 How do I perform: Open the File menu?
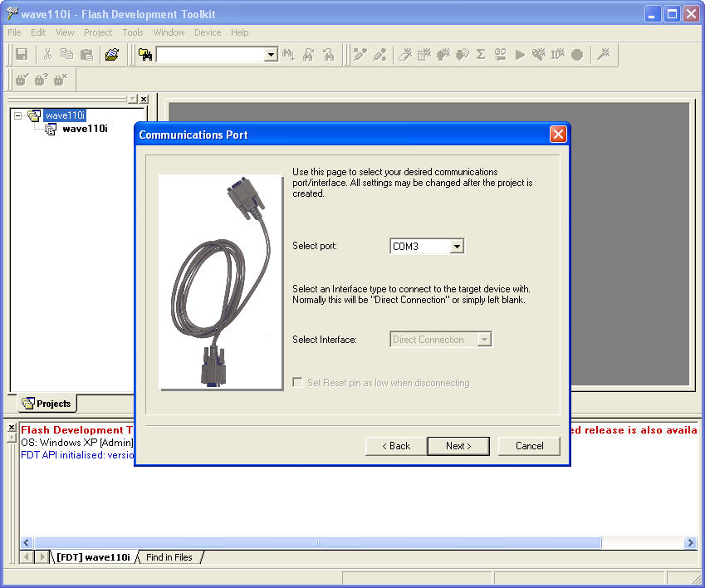tap(14, 32)
